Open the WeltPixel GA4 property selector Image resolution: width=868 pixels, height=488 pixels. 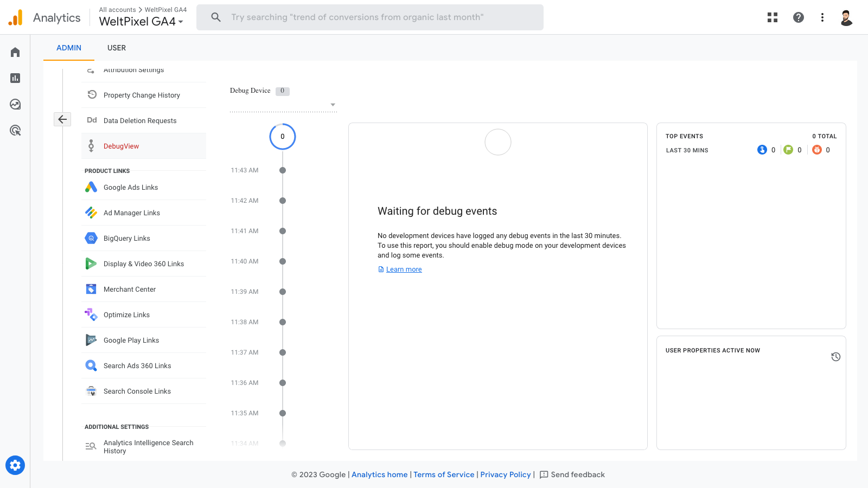pos(141,22)
